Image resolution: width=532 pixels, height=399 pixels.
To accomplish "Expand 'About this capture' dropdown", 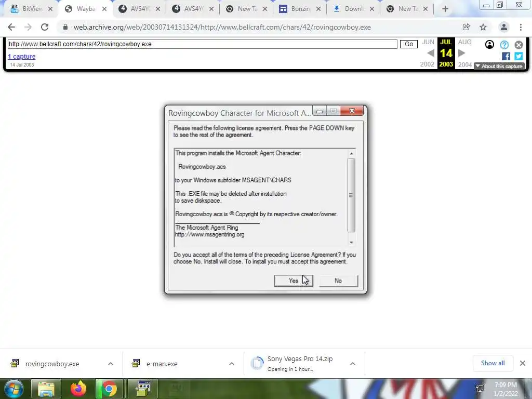I will tap(499, 66).
